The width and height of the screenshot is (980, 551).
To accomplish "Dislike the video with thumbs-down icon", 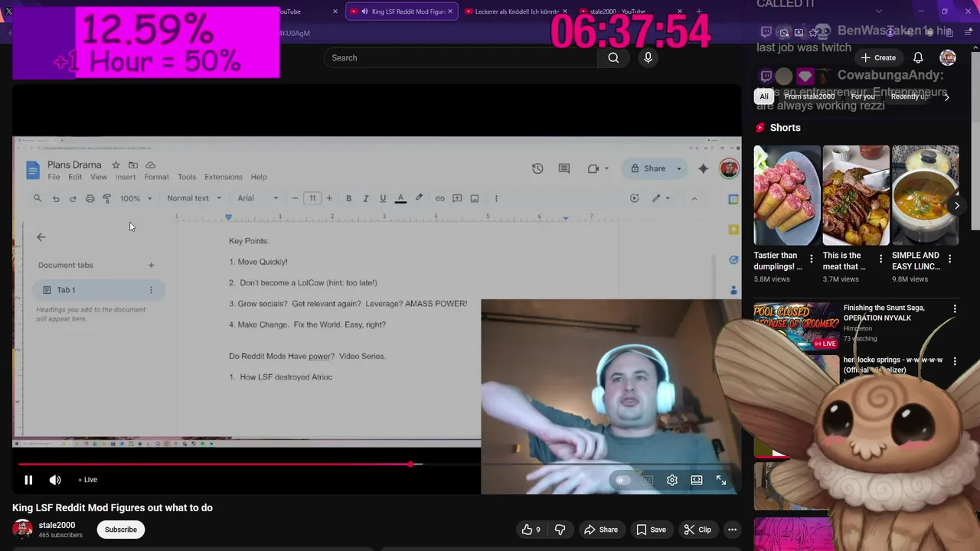I will click(560, 530).
